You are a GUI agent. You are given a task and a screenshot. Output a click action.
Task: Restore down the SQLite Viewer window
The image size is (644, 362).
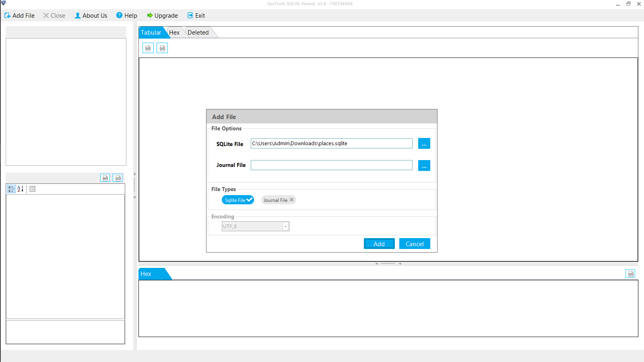click(x=628, y=4)
